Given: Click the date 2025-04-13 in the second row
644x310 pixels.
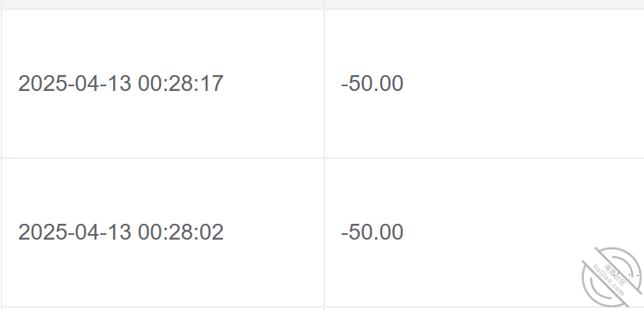Looking at the screenshot, I should (x=74, y=232).
